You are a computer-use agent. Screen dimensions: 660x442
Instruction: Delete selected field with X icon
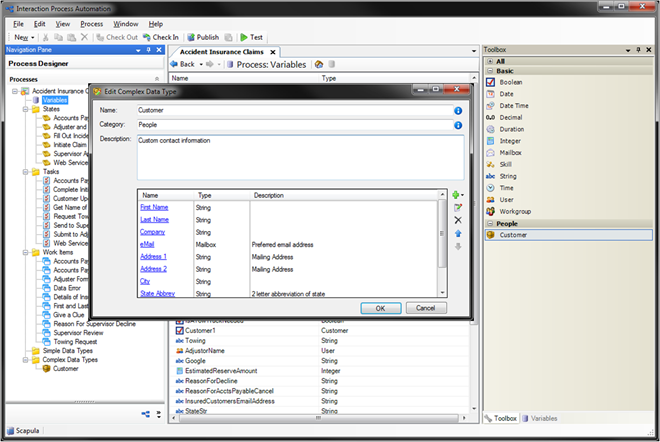tap(457, 220)
